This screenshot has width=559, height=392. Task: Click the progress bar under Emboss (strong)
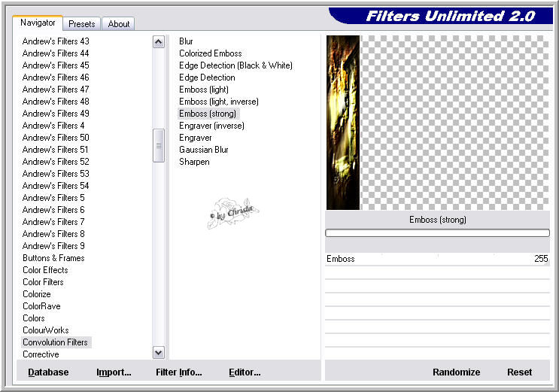[437, 233]
